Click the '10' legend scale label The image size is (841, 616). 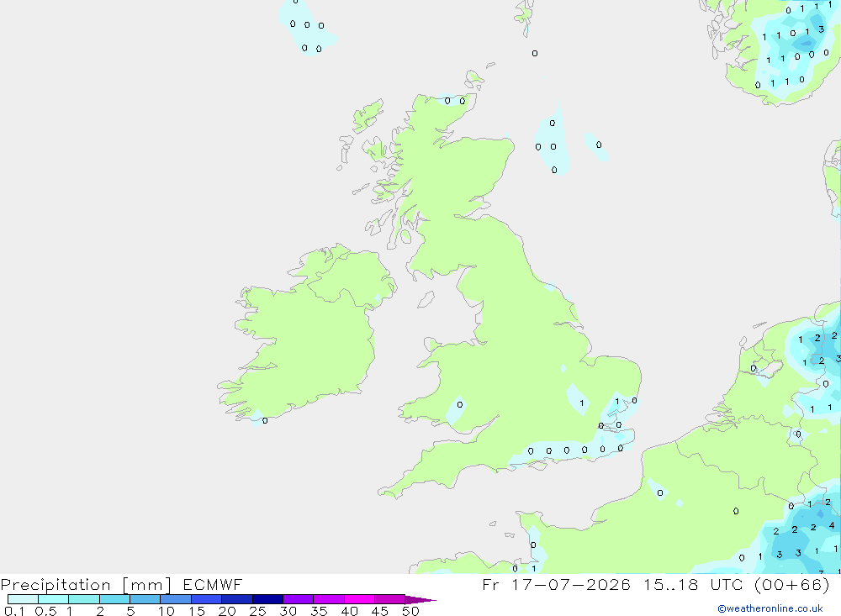[x=167, y=611]
